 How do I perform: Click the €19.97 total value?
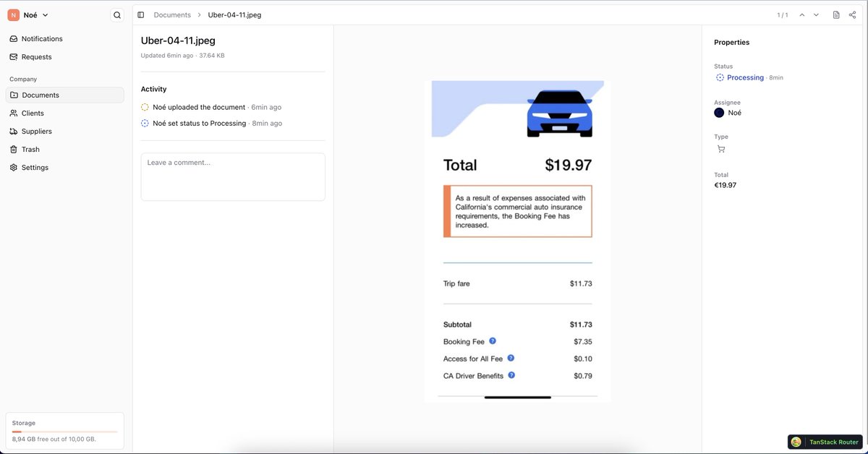coord(725,185)
